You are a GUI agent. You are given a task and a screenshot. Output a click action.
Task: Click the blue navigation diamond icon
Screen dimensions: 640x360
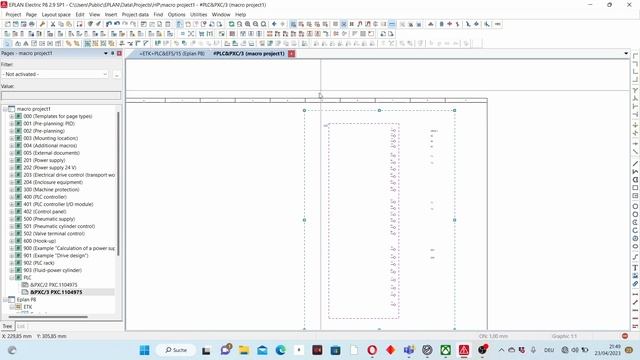(274, 24)
